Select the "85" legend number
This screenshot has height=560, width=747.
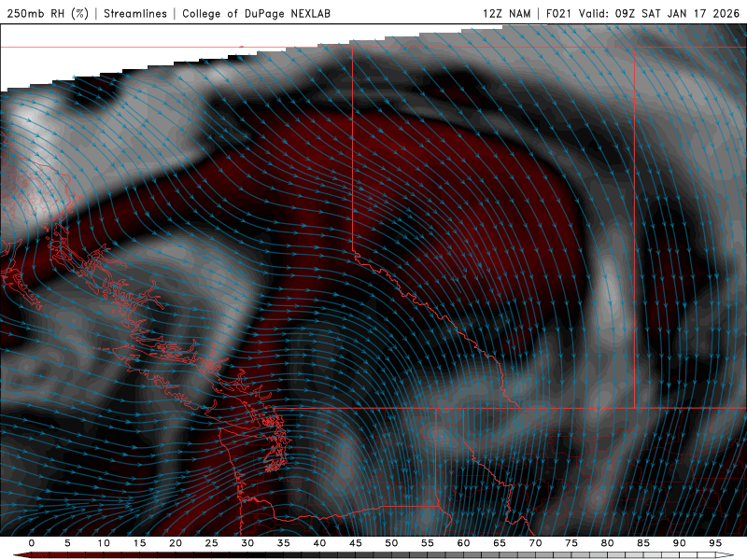pos(643,543)
